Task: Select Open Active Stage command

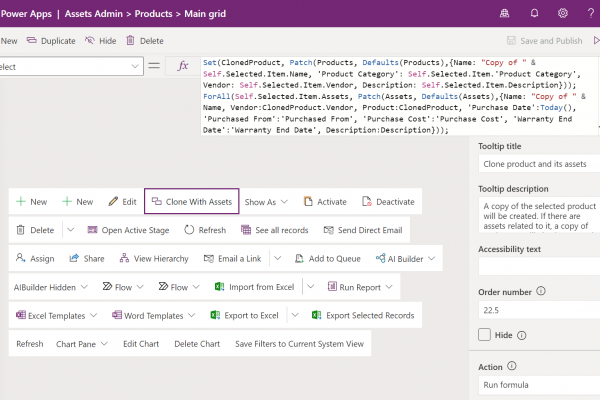Action: 128,230
